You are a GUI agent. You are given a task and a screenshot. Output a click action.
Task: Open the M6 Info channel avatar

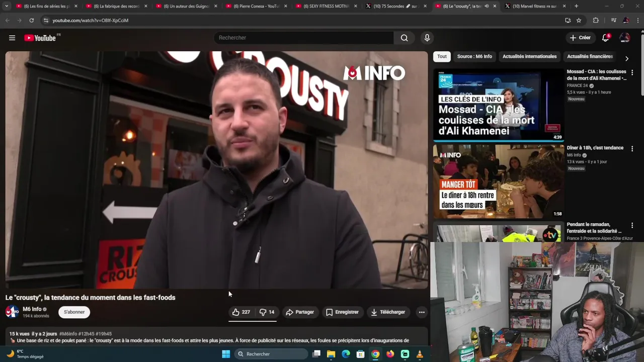point(12,312)
